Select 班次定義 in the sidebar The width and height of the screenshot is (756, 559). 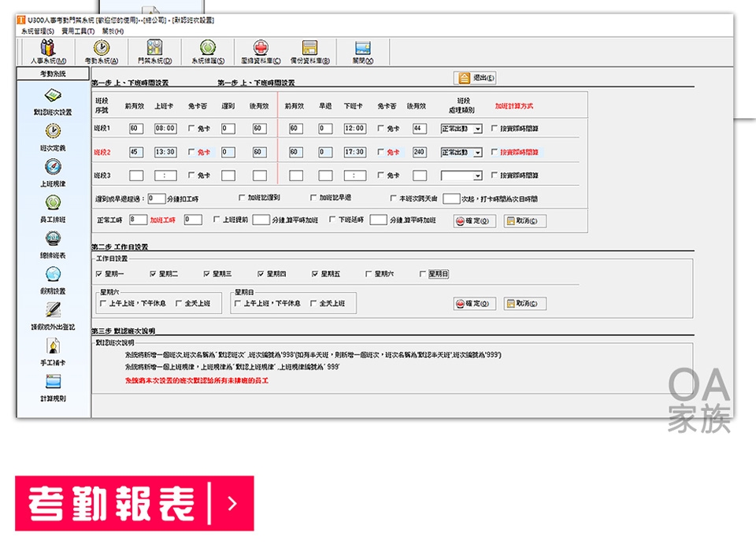click(x=53, y=135)
